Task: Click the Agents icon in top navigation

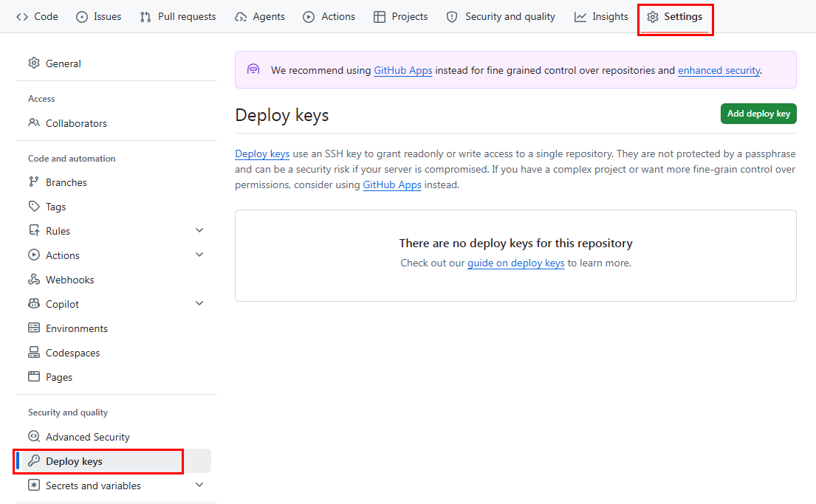Action: 241,17
